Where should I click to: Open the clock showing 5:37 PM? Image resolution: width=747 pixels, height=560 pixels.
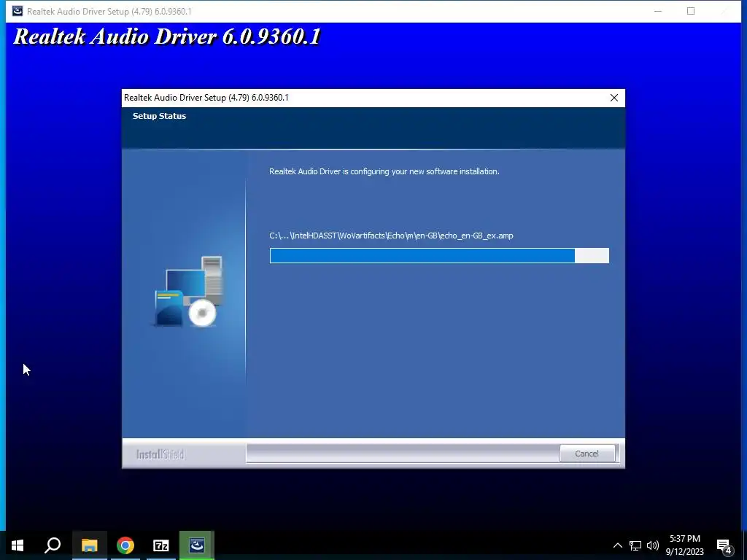tap(684, 545)
